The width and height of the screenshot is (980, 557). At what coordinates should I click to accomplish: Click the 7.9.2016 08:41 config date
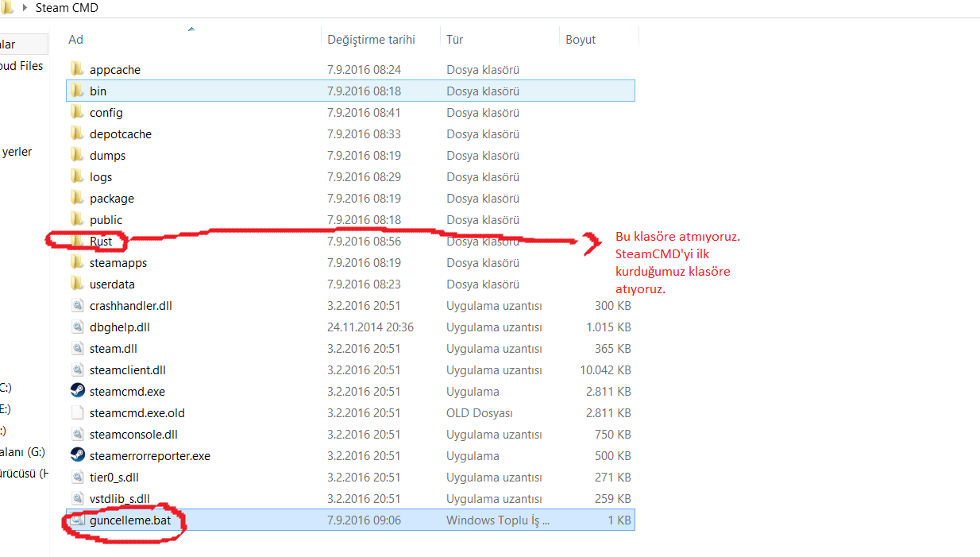click(364, 112)
